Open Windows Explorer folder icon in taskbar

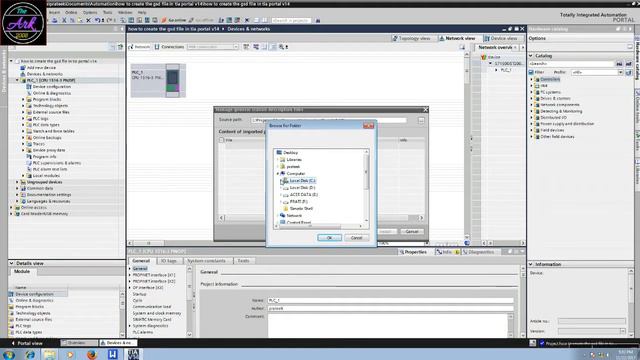click(50, 354)
